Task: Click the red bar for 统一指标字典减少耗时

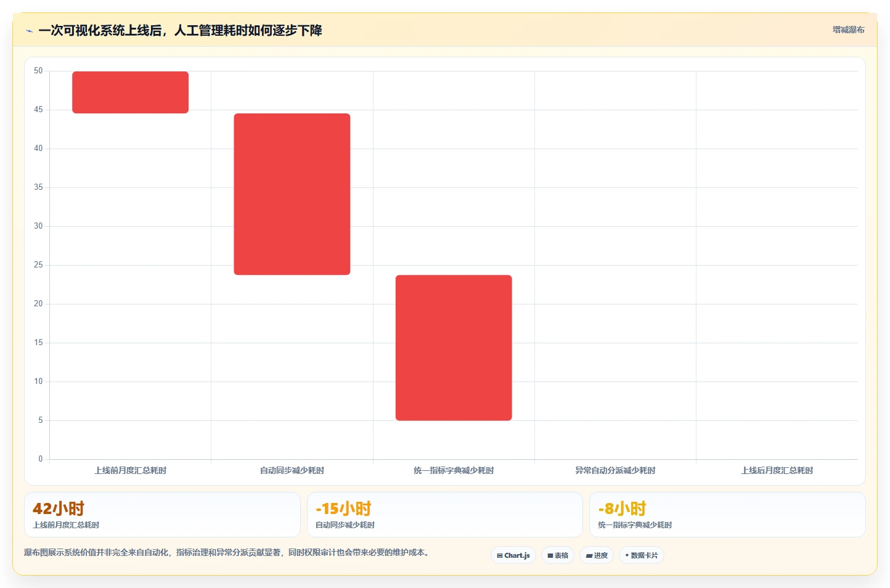Action: (x=454, y=348)
